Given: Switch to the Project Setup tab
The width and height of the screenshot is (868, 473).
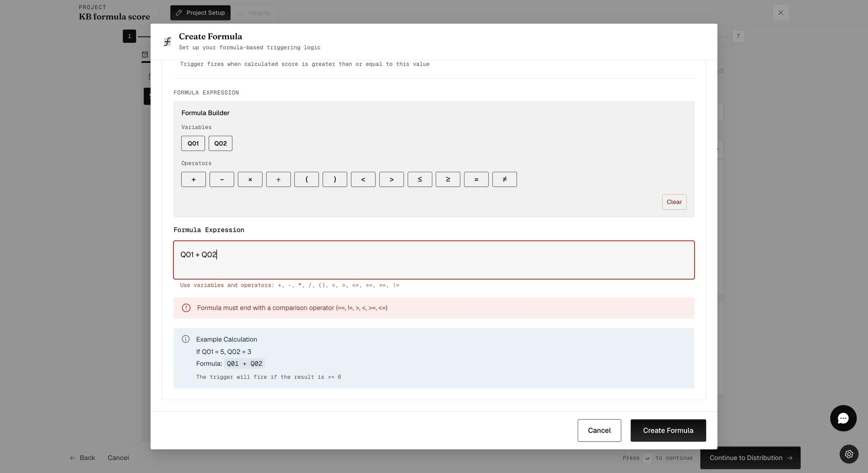Looking at the screenshot, I should (200, 13).
